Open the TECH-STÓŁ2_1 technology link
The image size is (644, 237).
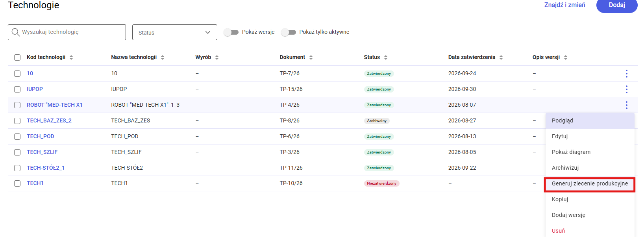click(46, 168)
